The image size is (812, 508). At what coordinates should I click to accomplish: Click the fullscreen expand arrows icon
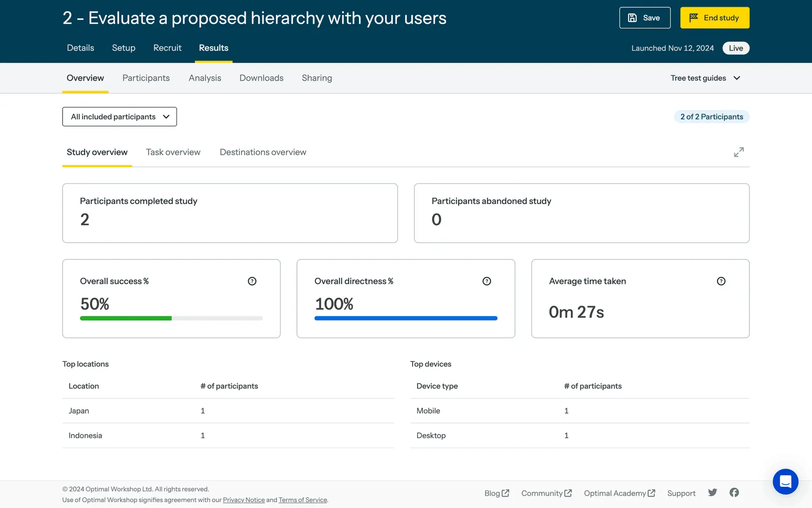tap(739, 152)
